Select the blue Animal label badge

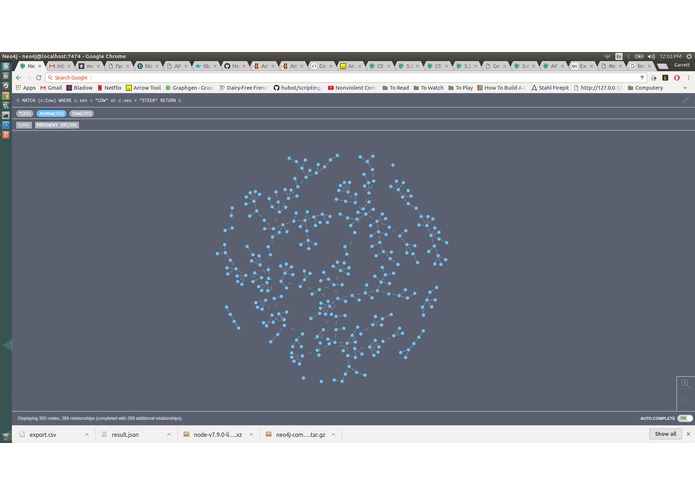[51, 113]
